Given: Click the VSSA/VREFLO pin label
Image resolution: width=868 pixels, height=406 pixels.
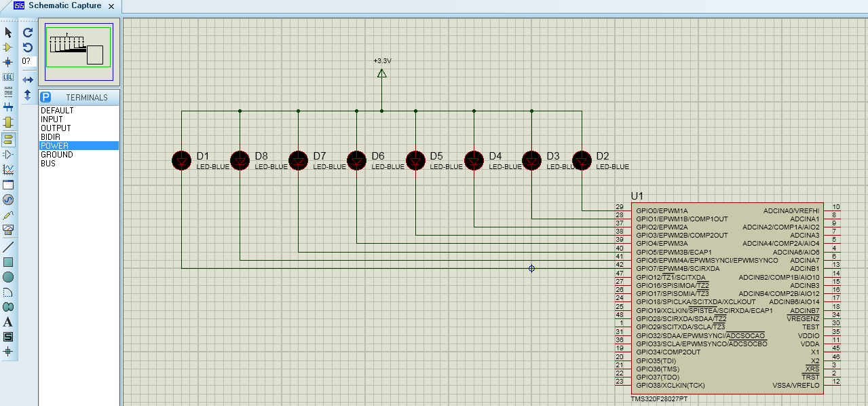Looking at the screenshot, I should pyautogui.click(x=796, y=386).
